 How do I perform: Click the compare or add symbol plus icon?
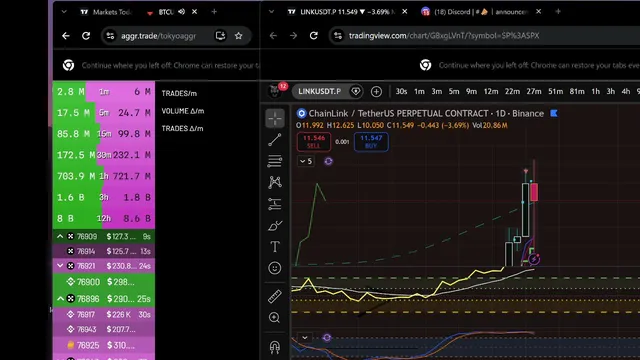pos(376,91)
